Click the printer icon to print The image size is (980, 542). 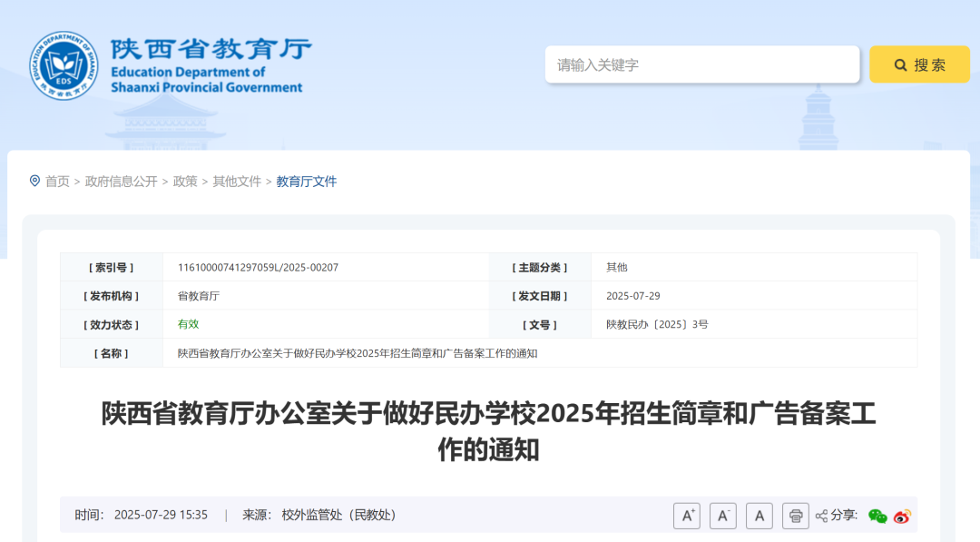795,515
